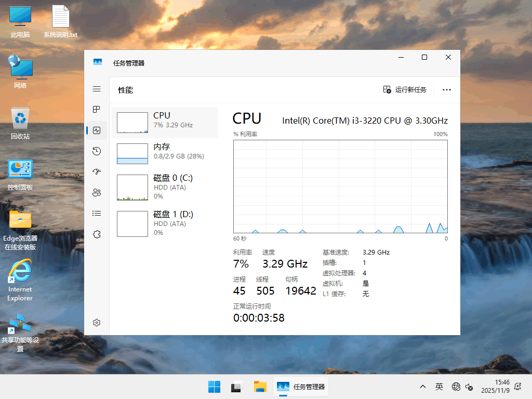Viewport: 532px width, 399px height.
Task: Click the handle count 19642
Action: pyautogui.click(x=301, y=291)
